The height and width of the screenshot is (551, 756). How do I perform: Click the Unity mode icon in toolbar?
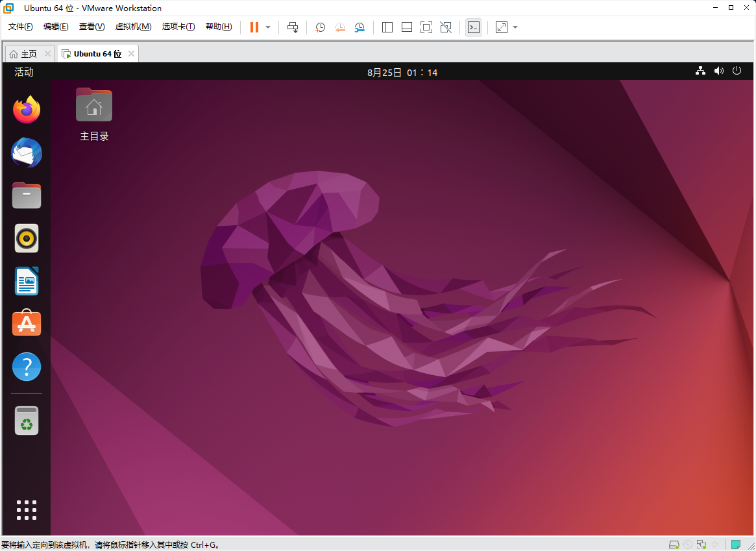pyautogui.click(x=446, y=27)
